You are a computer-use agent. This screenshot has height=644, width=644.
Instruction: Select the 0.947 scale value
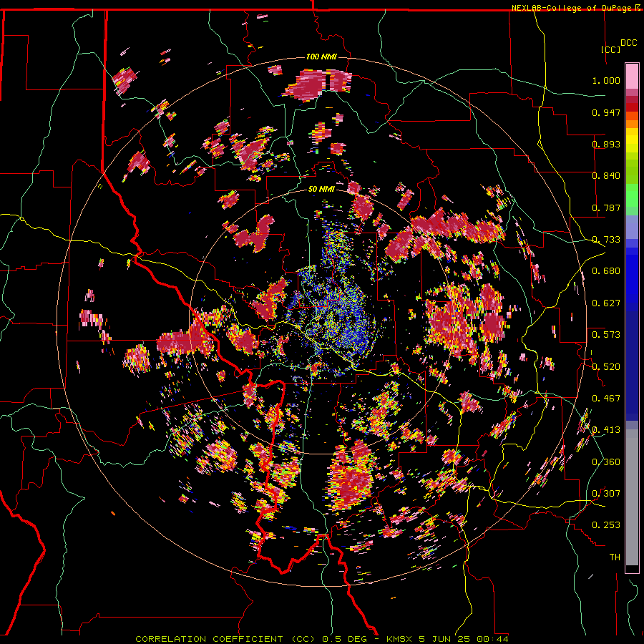tap(606, 112)
